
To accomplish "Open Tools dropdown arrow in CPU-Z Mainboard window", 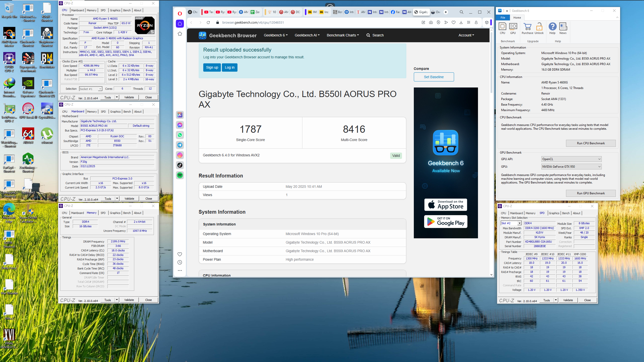I will [x=117, y=199].
